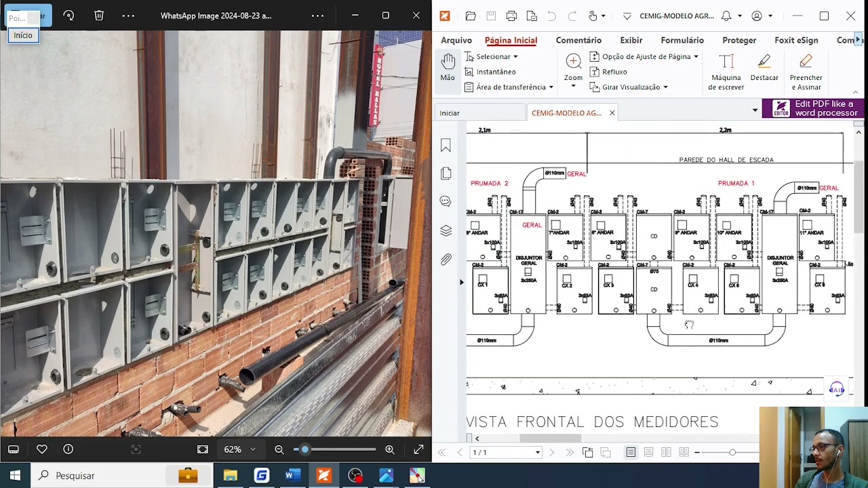Click the undo arrow in Foxit title bar
Screen dimensions: 868x488
(x=551, y=16)
